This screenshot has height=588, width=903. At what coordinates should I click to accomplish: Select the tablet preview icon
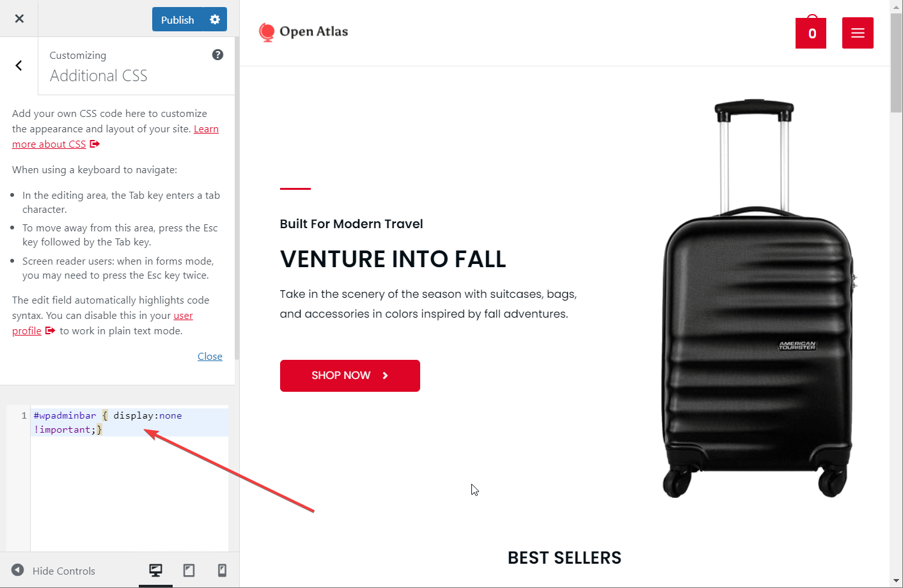click(x=189, y=570)
